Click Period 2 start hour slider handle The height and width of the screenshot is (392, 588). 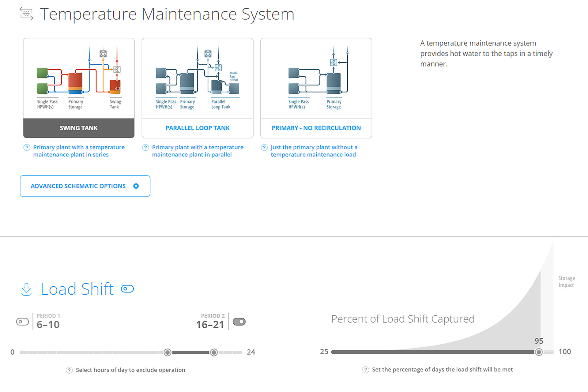click(x=168, y=352)
